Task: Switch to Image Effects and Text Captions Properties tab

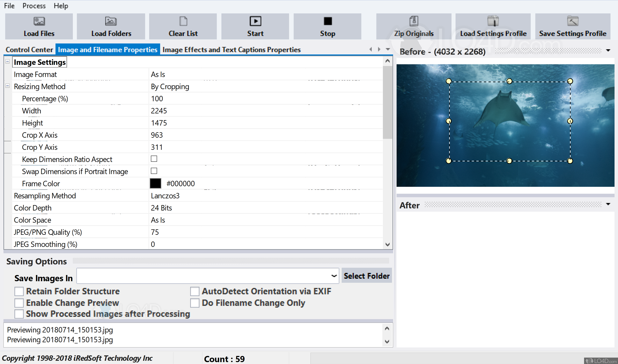Action: (x=232, y=49)
